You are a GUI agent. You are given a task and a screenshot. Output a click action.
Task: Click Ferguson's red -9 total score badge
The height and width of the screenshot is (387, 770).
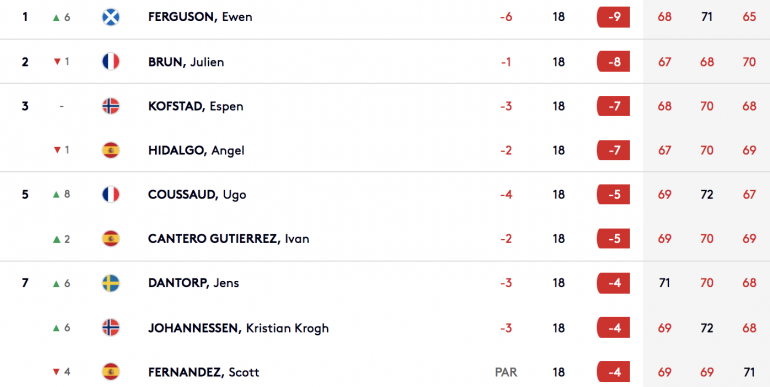613,17
